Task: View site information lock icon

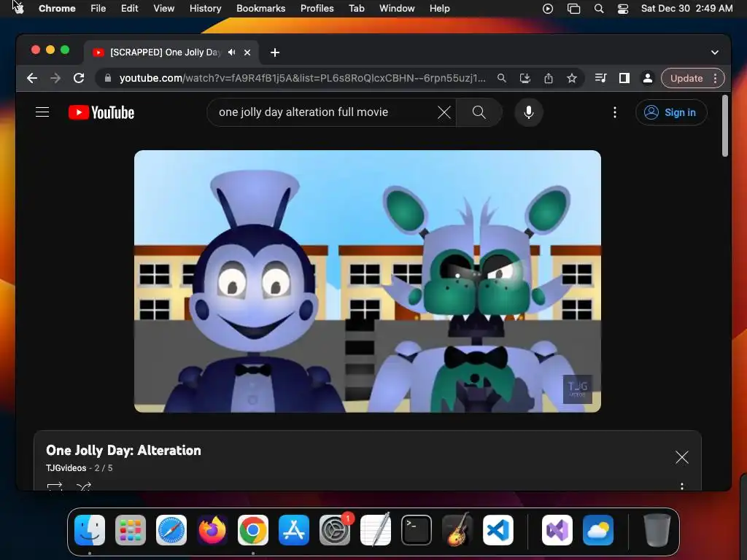Action: tap(108, 78)
